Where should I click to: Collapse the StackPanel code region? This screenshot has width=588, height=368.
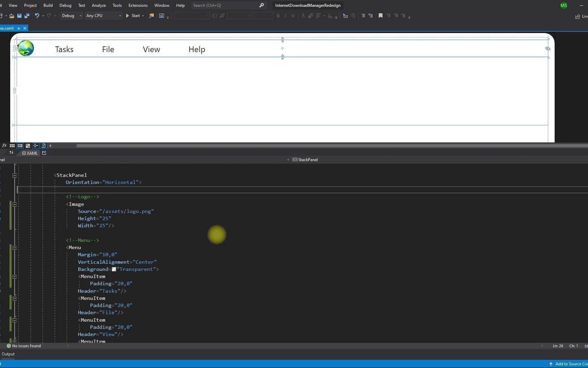(15, 175)
